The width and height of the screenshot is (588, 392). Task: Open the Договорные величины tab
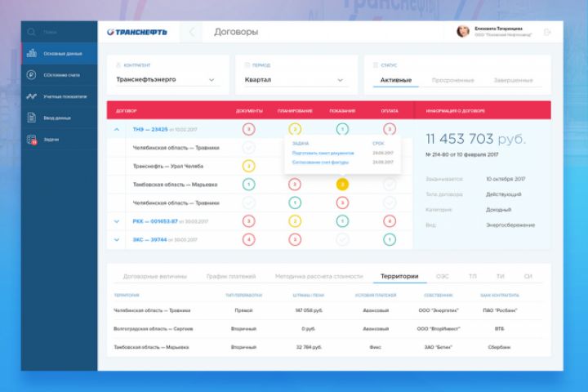pyautogui.click(x=155, y=277)
